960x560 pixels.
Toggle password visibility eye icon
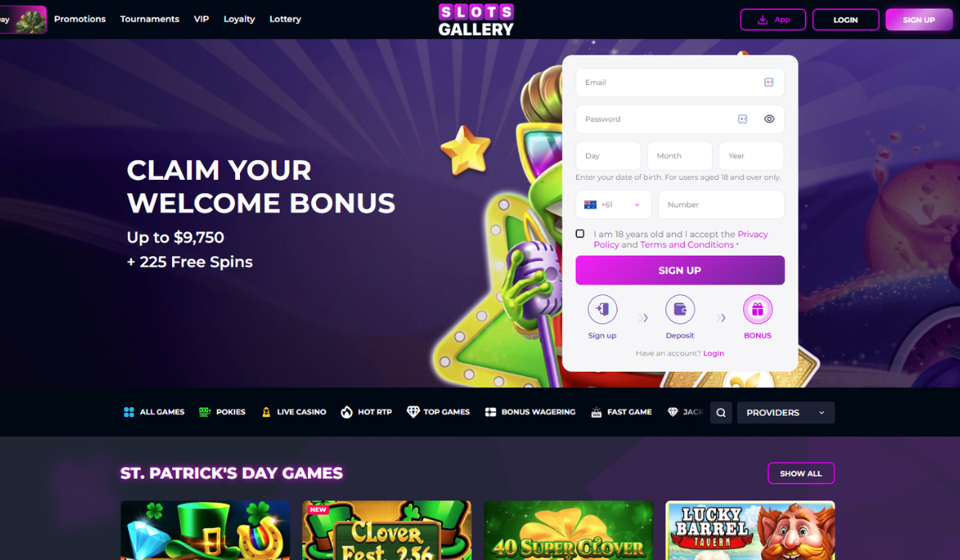click(x=769, y=119)
